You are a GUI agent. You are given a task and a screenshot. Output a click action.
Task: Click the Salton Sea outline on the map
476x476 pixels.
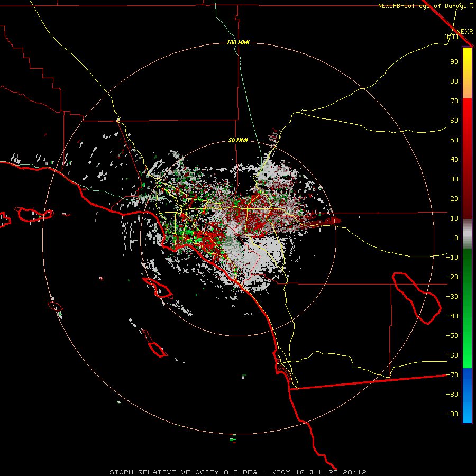[x=416, y=298]
